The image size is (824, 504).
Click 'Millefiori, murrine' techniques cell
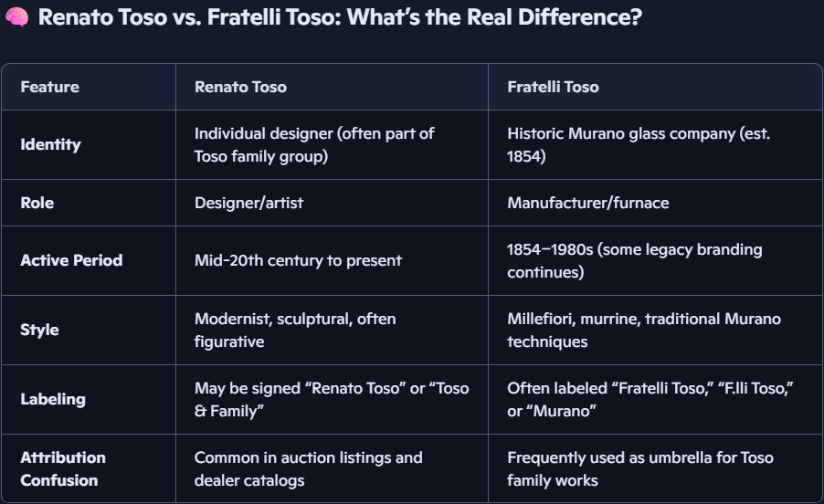coord(644,330)
